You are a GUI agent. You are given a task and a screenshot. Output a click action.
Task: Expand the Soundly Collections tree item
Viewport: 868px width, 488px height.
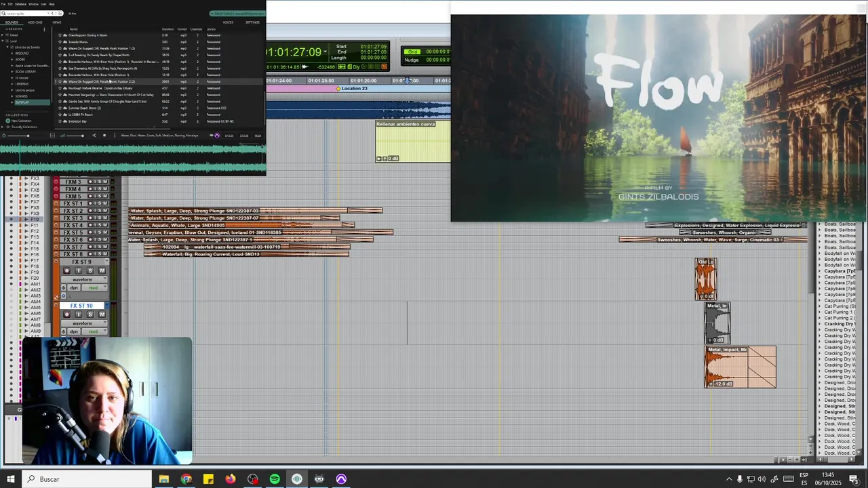coord(2,127)
